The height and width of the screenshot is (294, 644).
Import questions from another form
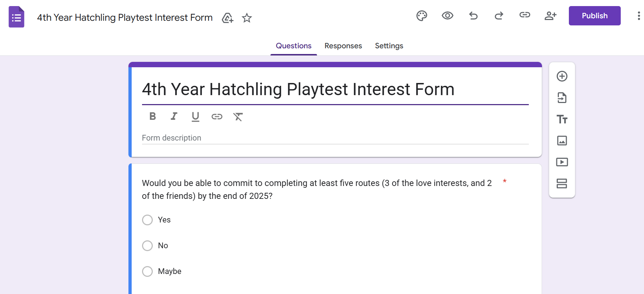pos(562,98)
